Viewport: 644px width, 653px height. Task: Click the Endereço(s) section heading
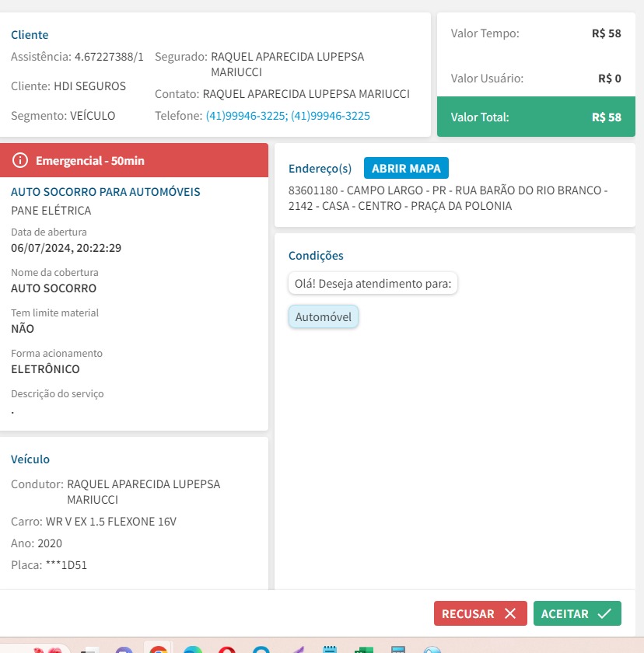pyautogui.click(x=320, y=168)
